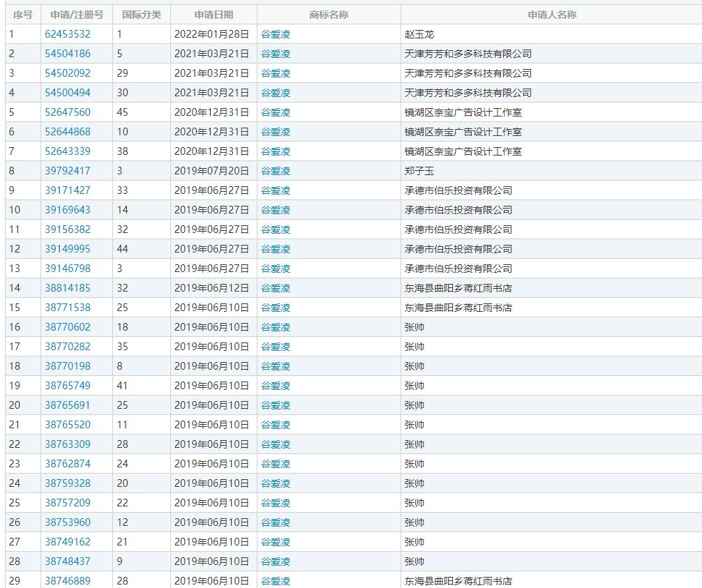The width and height of the screenshot is (702, 588).
Task: Select the 国际分类 column header
Action: pyautogui.click(x=141, y=15)
